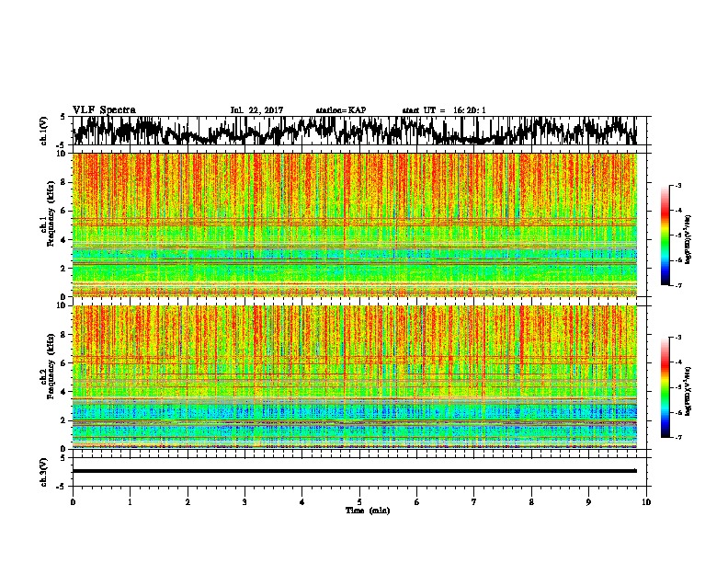Viewport: 728px width, 563px height.
Task: Click the "5" tick on ch.1(V) waveform axis
Action: [63, 117]
